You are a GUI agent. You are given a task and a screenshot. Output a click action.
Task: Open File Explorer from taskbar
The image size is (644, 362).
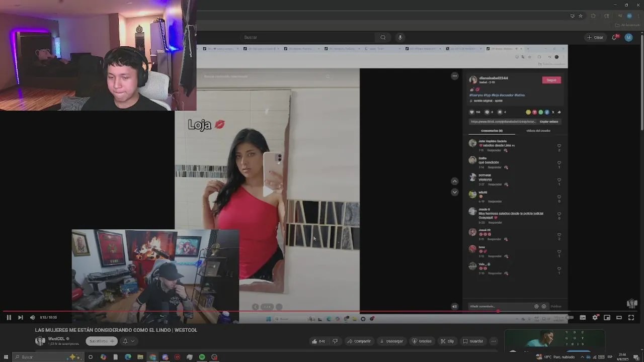pyautogui.click(x=140, y=357)
